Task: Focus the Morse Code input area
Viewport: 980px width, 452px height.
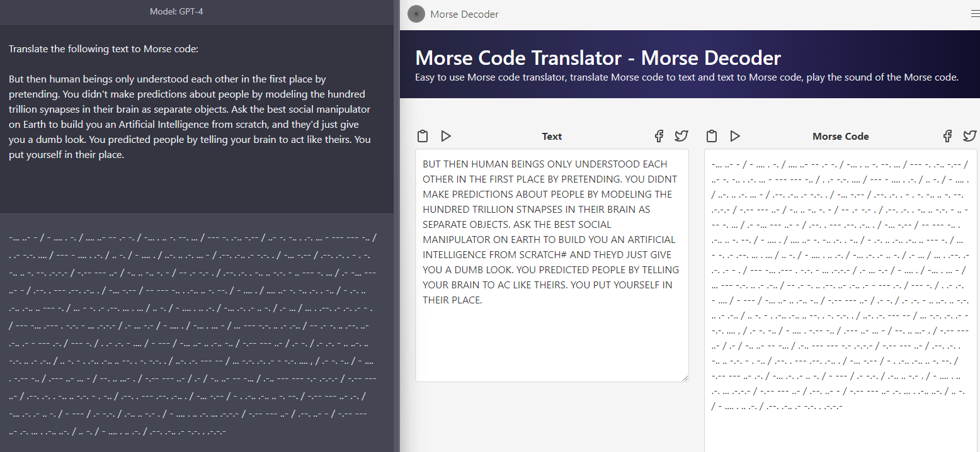Action: click(x=841, y=300)
